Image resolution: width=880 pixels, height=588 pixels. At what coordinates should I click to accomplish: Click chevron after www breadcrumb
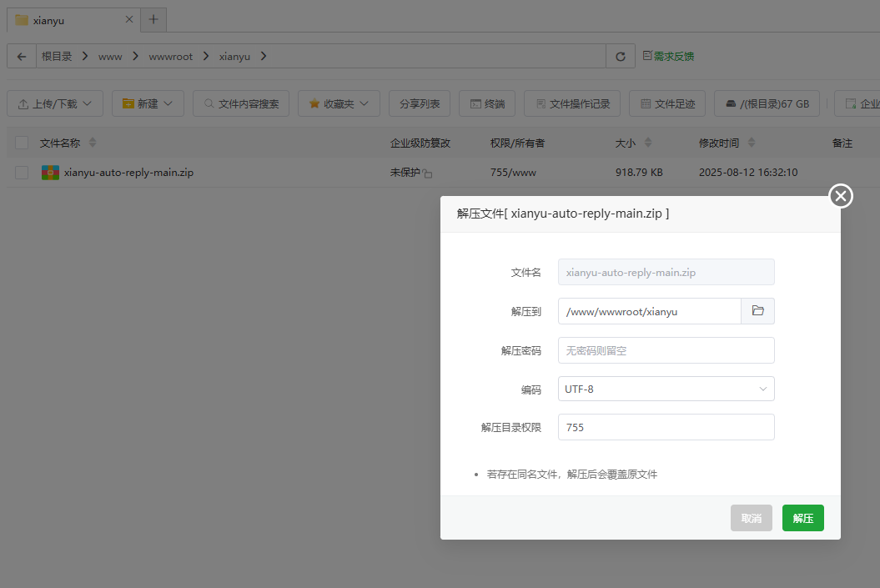coord(135,56)
